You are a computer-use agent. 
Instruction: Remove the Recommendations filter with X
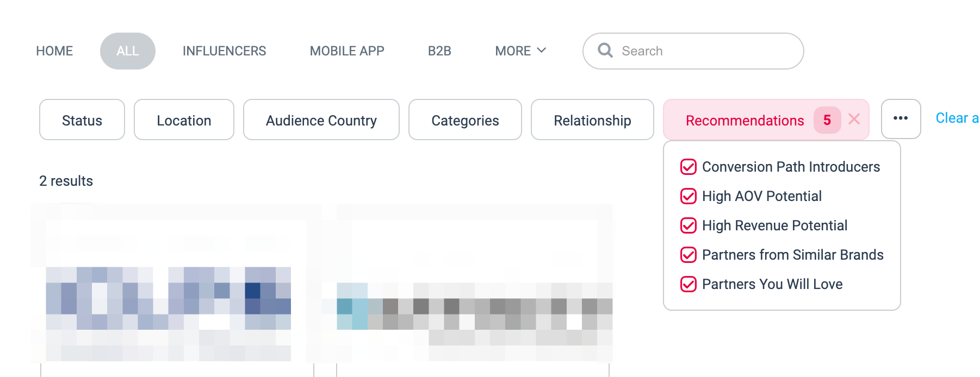854,120
